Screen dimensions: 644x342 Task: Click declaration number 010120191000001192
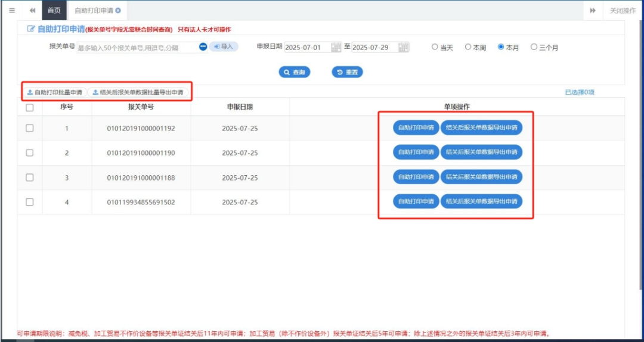click(141, 129)
